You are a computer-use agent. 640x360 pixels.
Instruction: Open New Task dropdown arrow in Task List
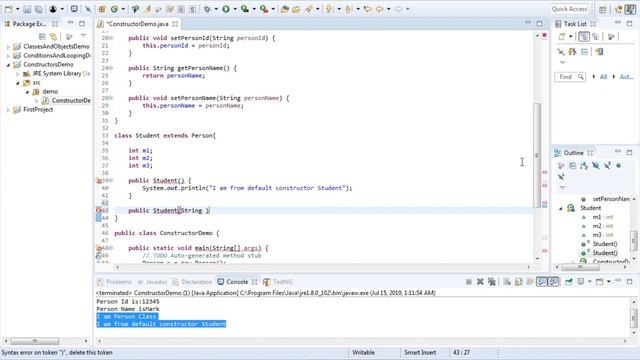[570, 37]
